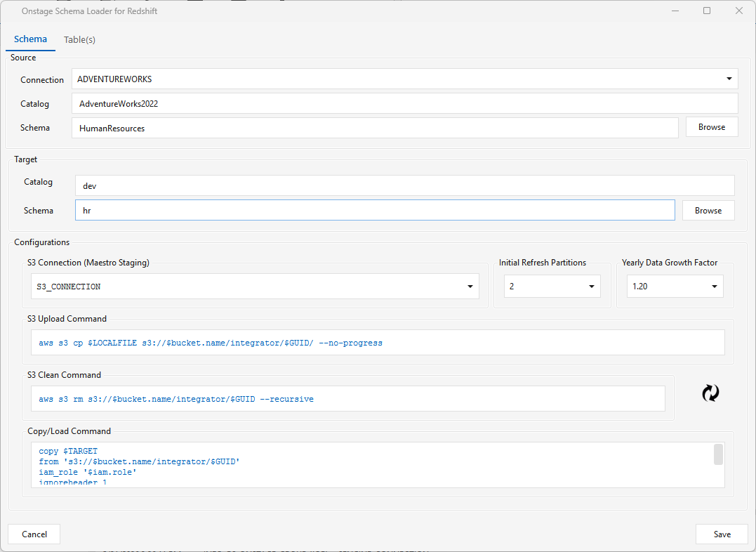Minimize the Onstage Schema Loader window
The width and height of the screenshot is (756, 552).
coord(675,11)
